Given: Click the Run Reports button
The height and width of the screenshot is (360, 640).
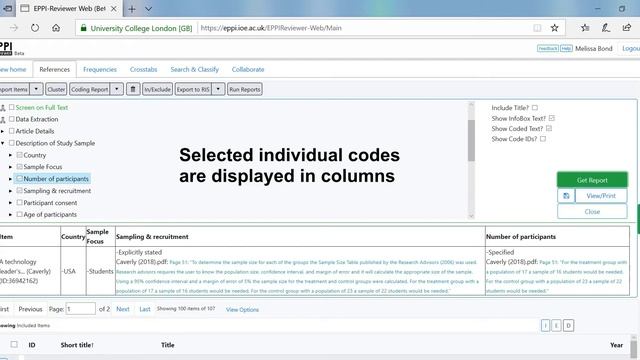Looking at the screenshot, I should pos(244,89).
